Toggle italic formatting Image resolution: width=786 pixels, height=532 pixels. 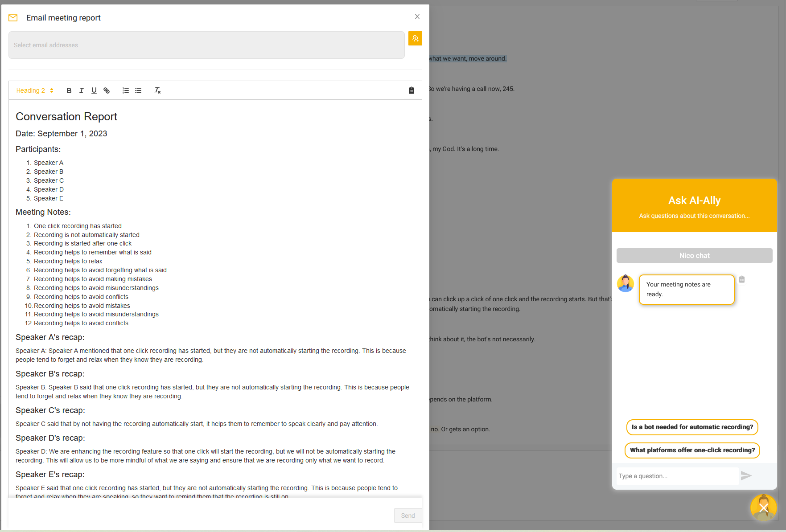click(x=81, y=90)
